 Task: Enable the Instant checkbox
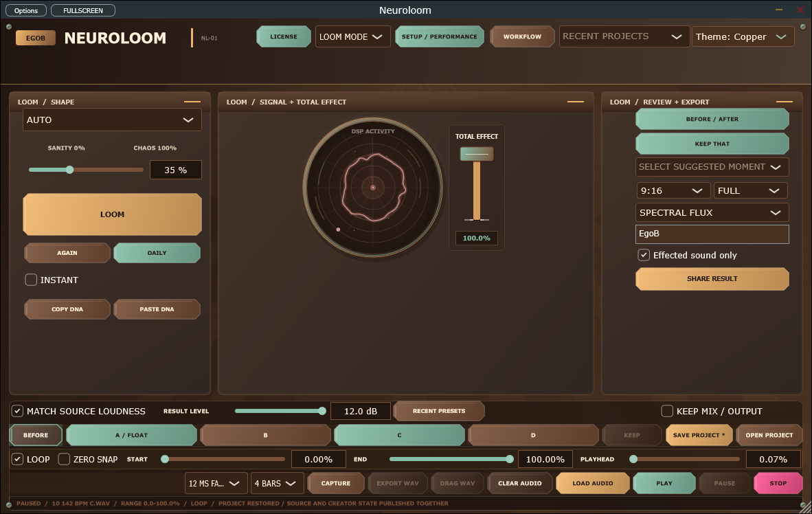tap(31, 280)
